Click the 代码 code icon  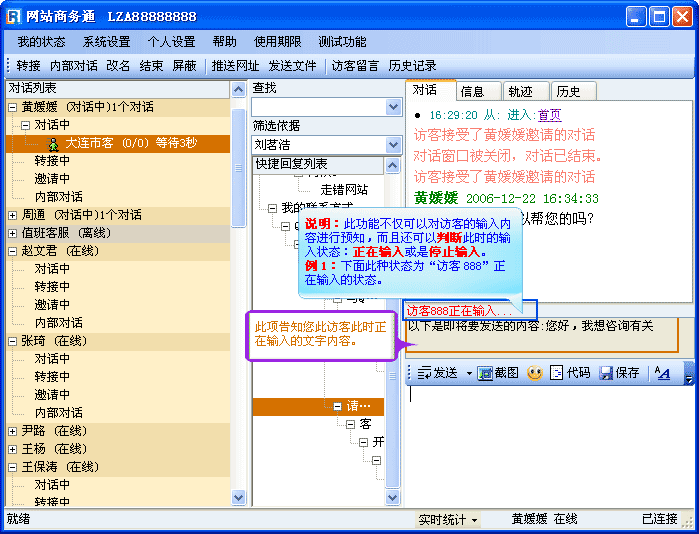[x=557, y=373]
